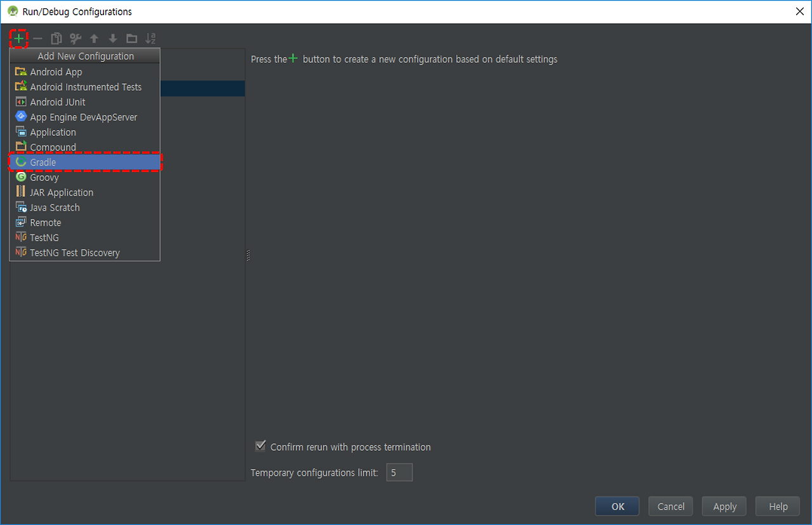812x525 pixels.
Task: Click the Sort Configurations alphabetically icon
Action: 150,39
